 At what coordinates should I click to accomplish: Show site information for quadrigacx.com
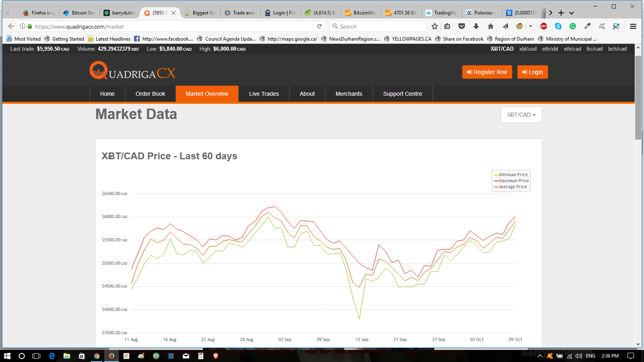[x=23, y=27]
